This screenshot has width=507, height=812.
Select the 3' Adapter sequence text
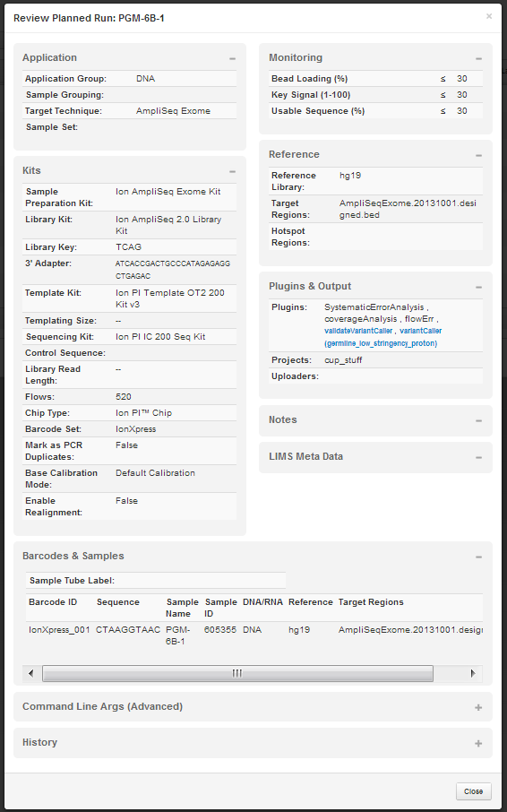tap(173, 269)
